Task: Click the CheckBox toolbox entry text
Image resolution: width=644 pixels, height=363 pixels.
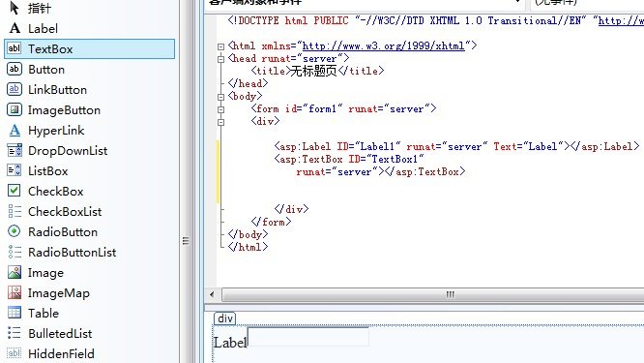Action: click(x=56, y=191)
